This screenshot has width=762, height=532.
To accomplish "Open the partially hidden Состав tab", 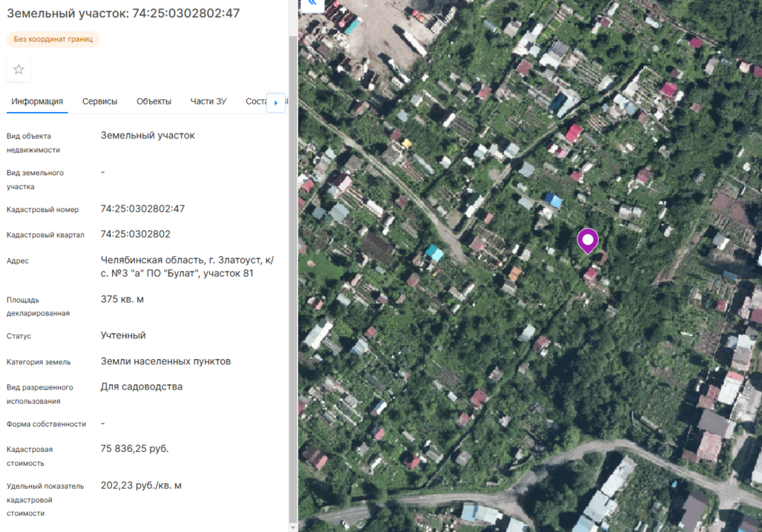I will pyautogui.click(x=256, y=101).
